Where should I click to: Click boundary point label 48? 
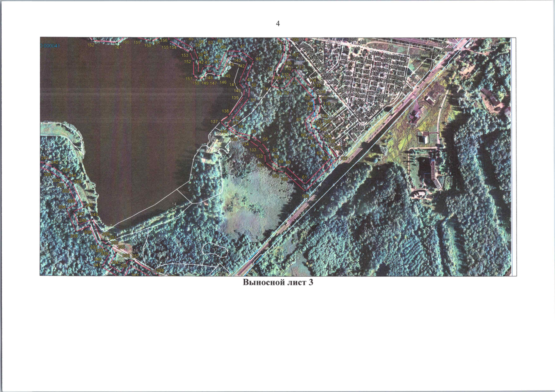point(258,59)
